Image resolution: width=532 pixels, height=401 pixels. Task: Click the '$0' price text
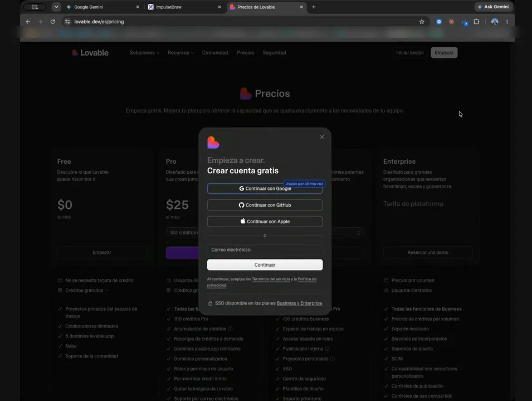pyautogui.click(x=65, y=205)
